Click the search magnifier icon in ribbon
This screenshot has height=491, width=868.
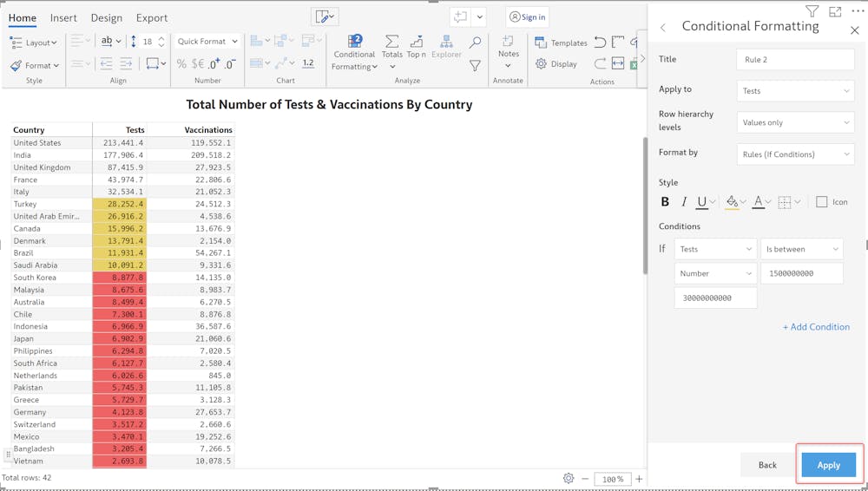pos(475,42)
